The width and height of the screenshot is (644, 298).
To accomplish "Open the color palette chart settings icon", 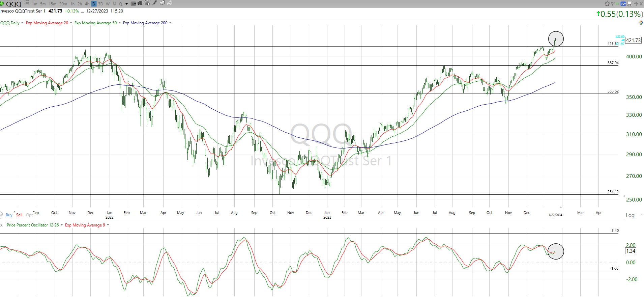I will 641,23.
